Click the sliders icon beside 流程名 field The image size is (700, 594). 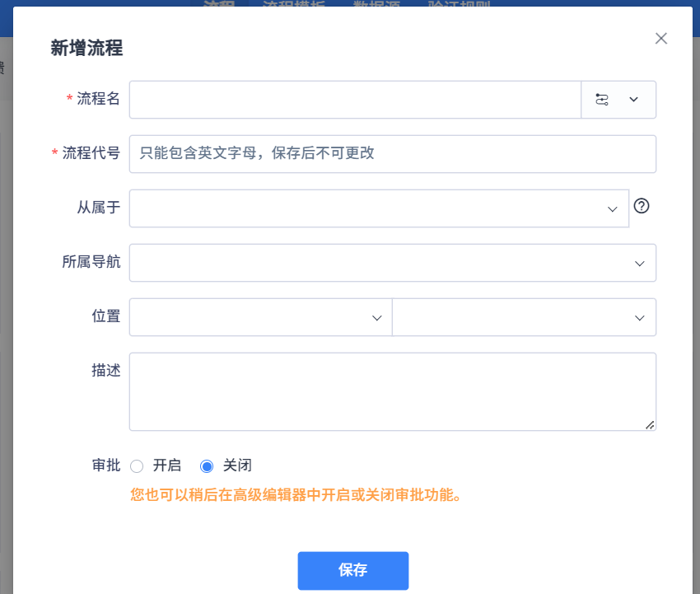pyautogui.click(x=602, y=100)
